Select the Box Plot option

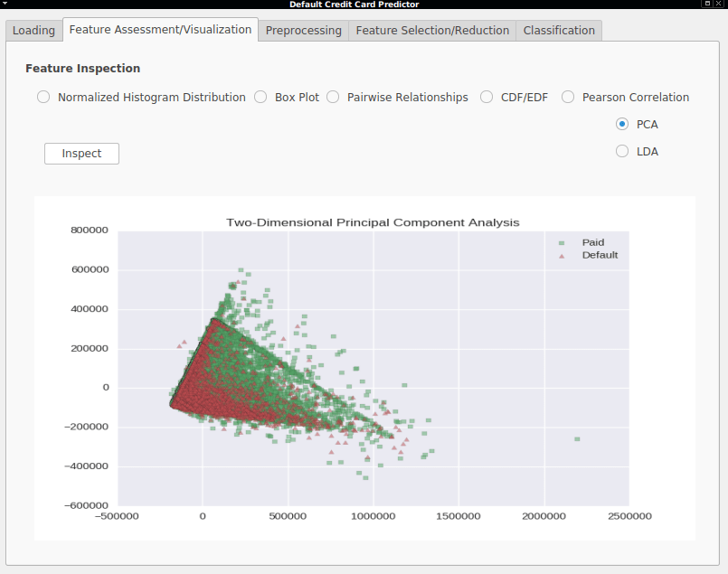point(260,97)
